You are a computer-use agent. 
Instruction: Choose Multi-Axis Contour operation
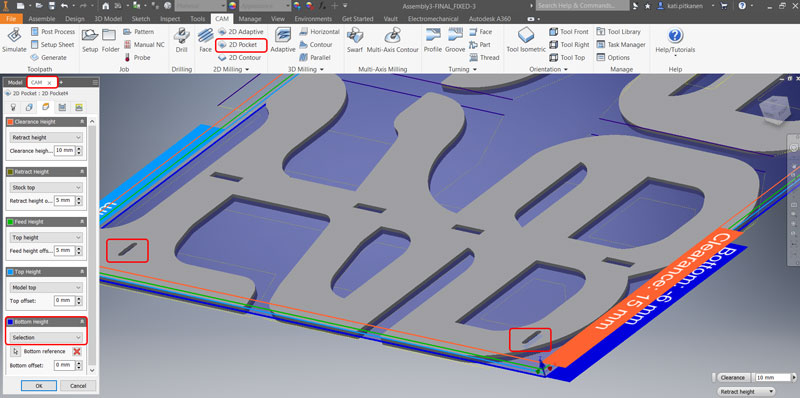392,40
